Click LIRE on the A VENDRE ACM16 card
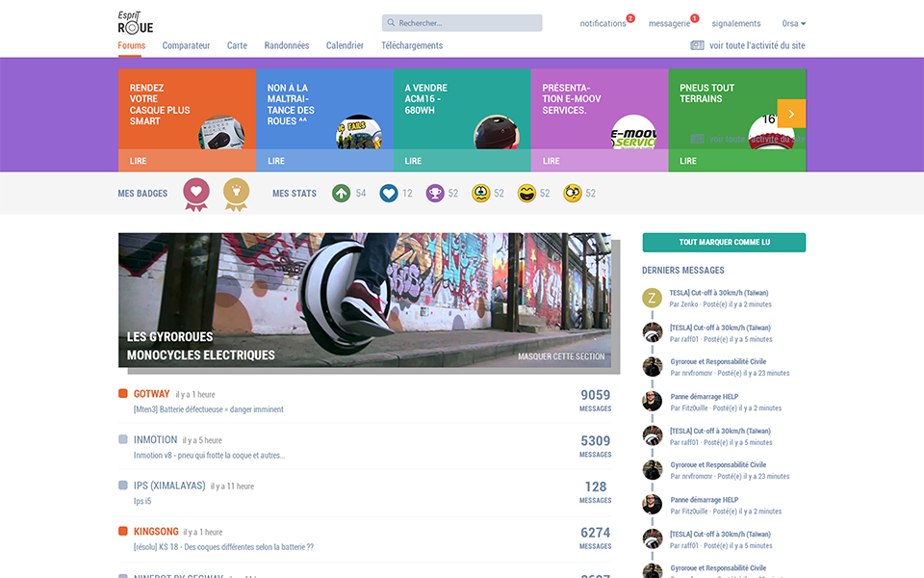The height and width of the screenshot is (578, 924). coord(413,161)
